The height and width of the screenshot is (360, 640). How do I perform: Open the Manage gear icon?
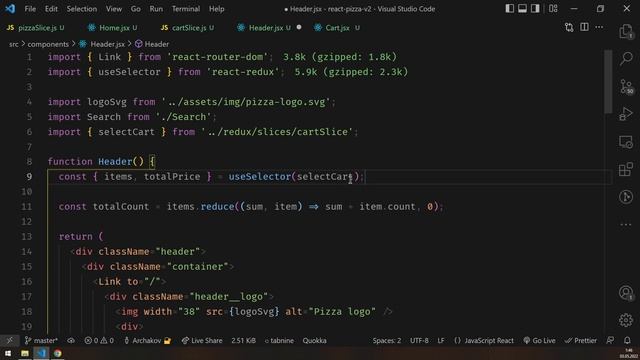[x=626, y=320]
